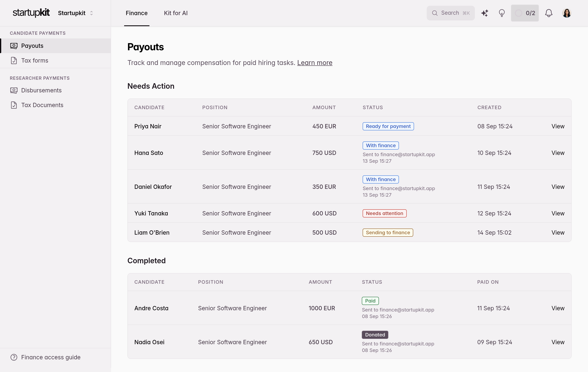Open the 0/2 progress indicator
This screenshot has width=588, height=372.
click(x=525, y=13)
